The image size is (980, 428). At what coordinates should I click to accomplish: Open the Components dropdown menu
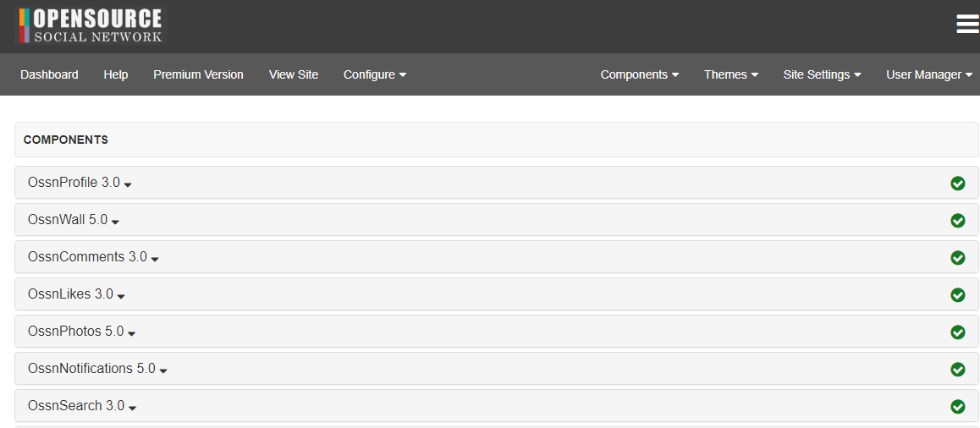pos(640,74)
